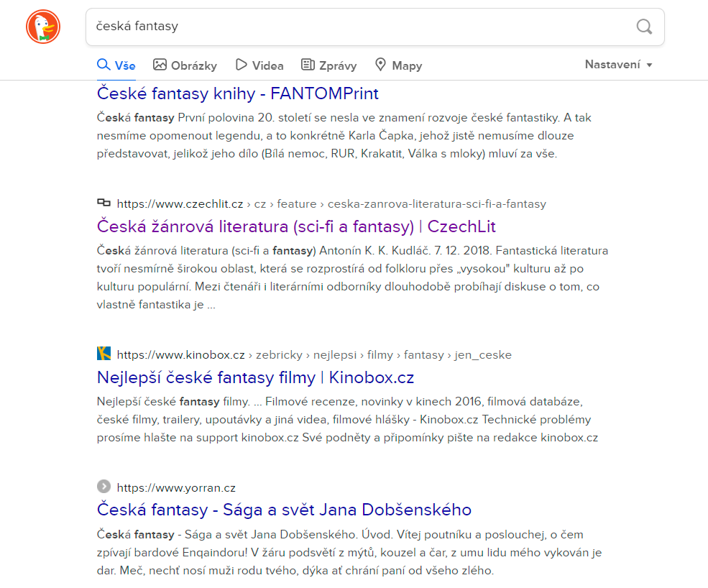Screen dimensions: 708x588
Task: Open Nejlepší české fantasy filmy Kinobox result
Action: pos(255,377)
